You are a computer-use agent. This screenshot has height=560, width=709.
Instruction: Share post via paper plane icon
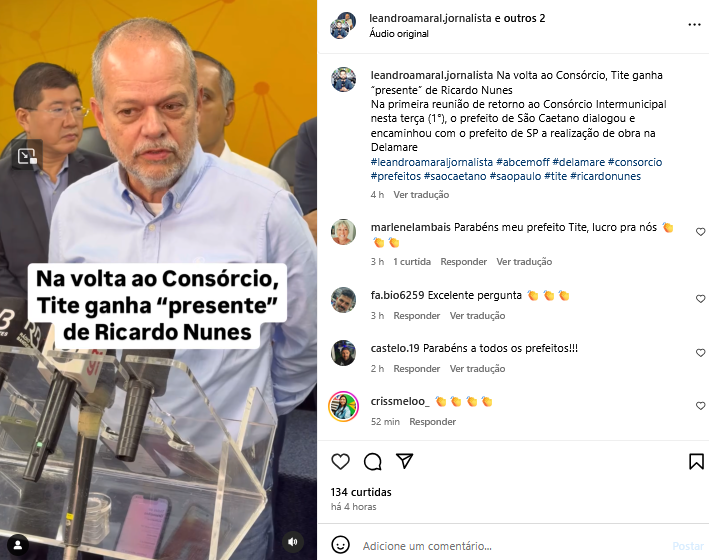(x=404, y=461)
